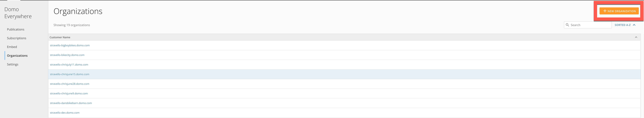Open the Publications section in the sidebar
The width and height of the screenshot is (644, 118).
[x=16, y=29]
